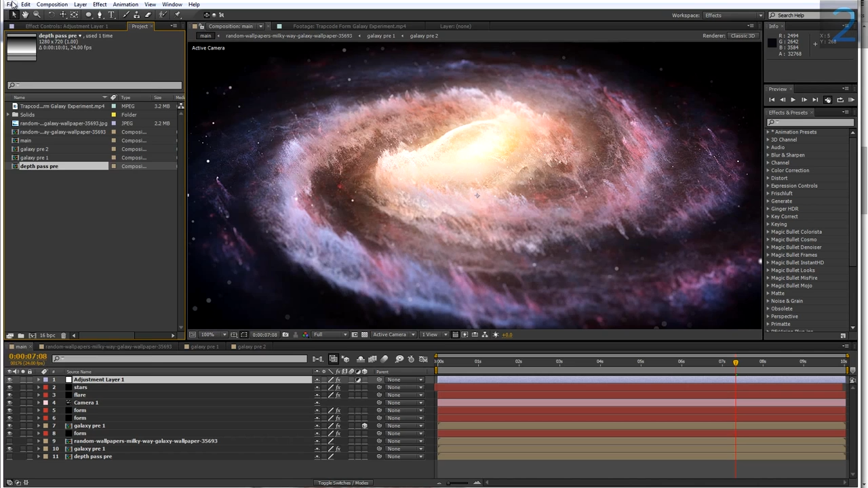Open the Window menu
Viewport: 868px width, 488px height.
point(172,4)
